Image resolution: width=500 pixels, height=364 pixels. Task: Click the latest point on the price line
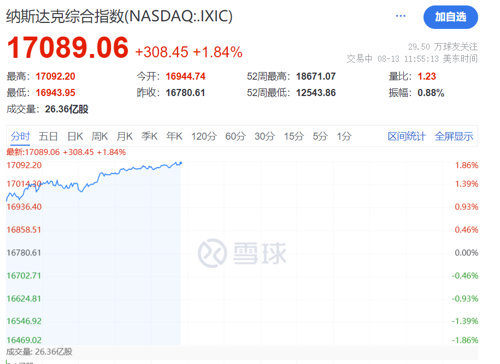coord(181,163)
